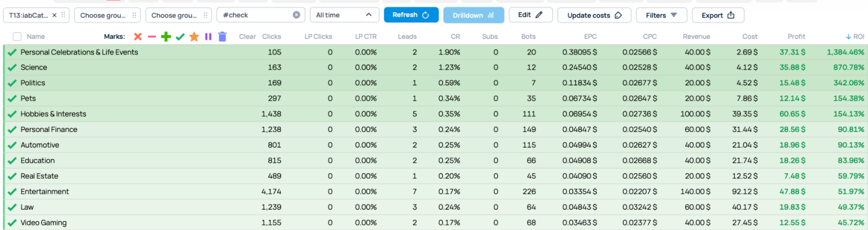Screen dimensions: 868x230
Task: Sort by the Revenue column header
Action: [x=696, y=37]
